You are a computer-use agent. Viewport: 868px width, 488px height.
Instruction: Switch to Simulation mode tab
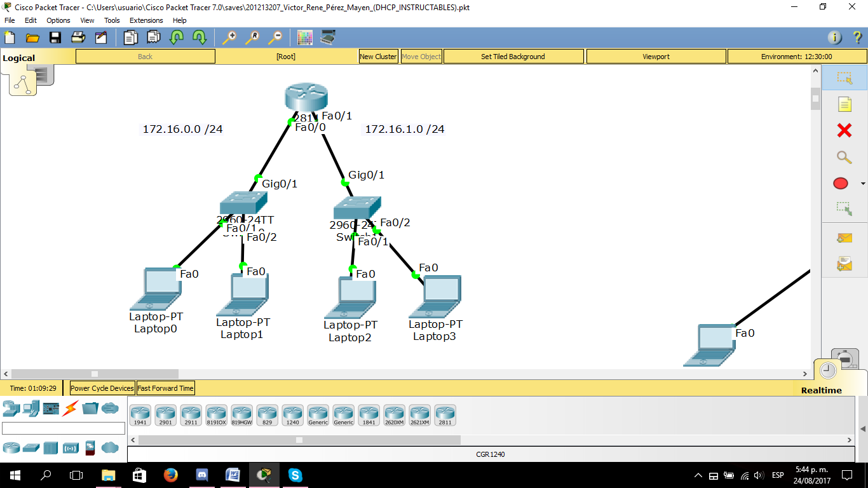pos(845,359)
